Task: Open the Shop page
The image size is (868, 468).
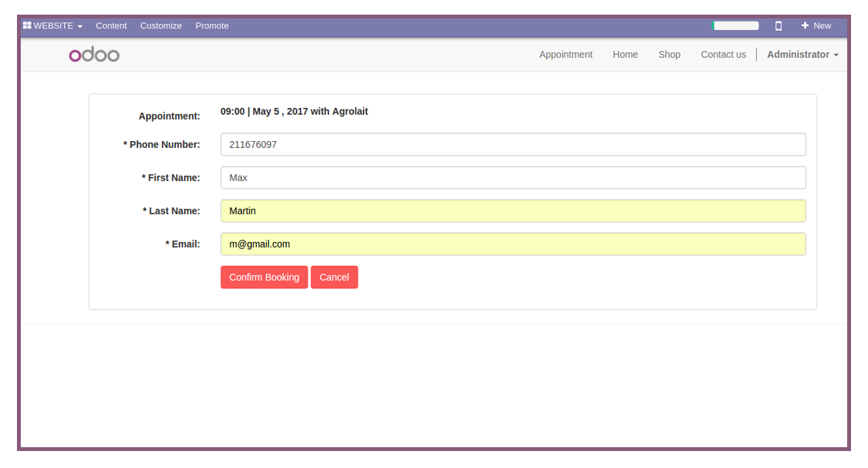Action: (669, 54)
